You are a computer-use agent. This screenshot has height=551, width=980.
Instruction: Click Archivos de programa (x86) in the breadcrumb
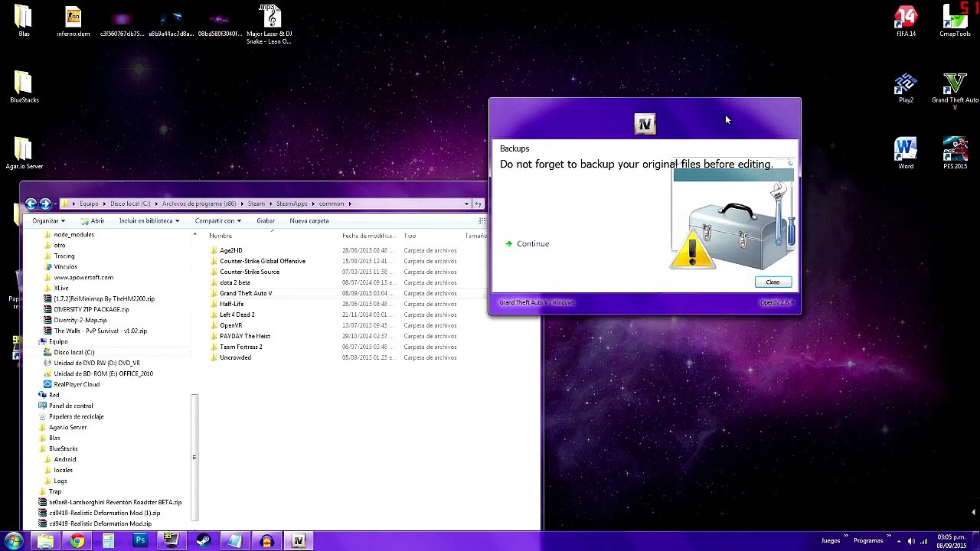pos(199,204)
